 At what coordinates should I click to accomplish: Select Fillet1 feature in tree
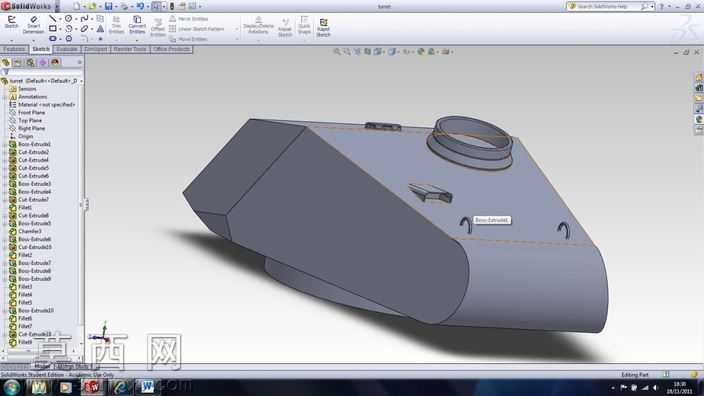click(x=25, y=207)
